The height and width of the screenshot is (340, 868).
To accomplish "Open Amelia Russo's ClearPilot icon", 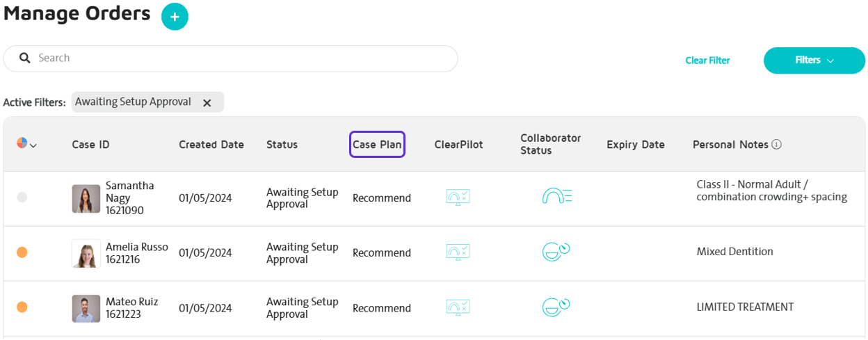I will [458, 252].
